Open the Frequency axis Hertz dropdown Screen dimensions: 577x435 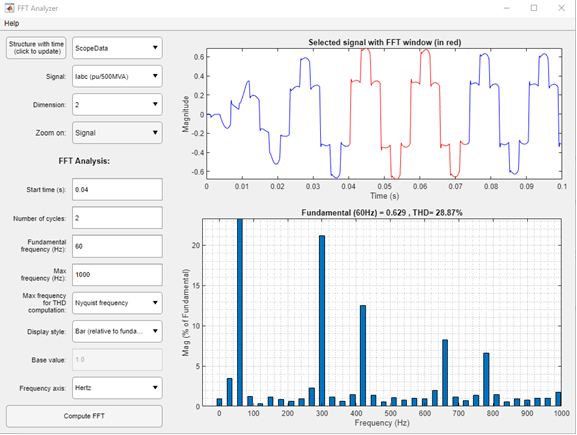pyautogui.click(x=117, y=388)
